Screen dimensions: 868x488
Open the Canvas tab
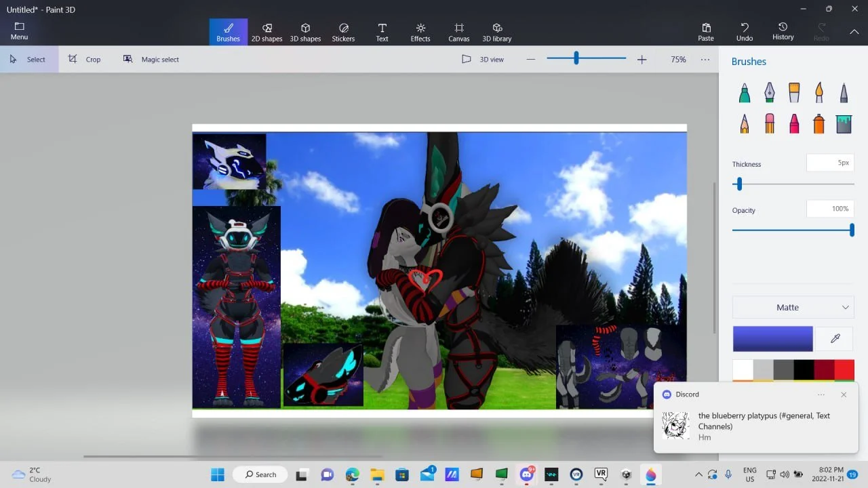[459, 32]
